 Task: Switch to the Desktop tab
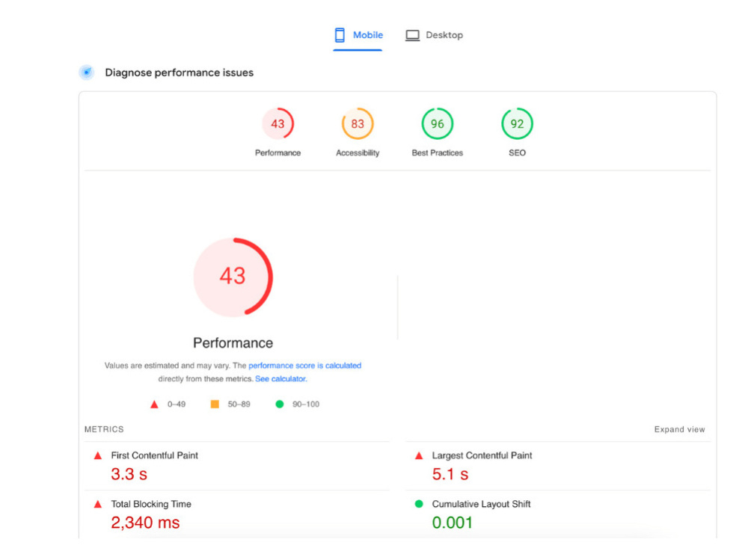(434, 35)
